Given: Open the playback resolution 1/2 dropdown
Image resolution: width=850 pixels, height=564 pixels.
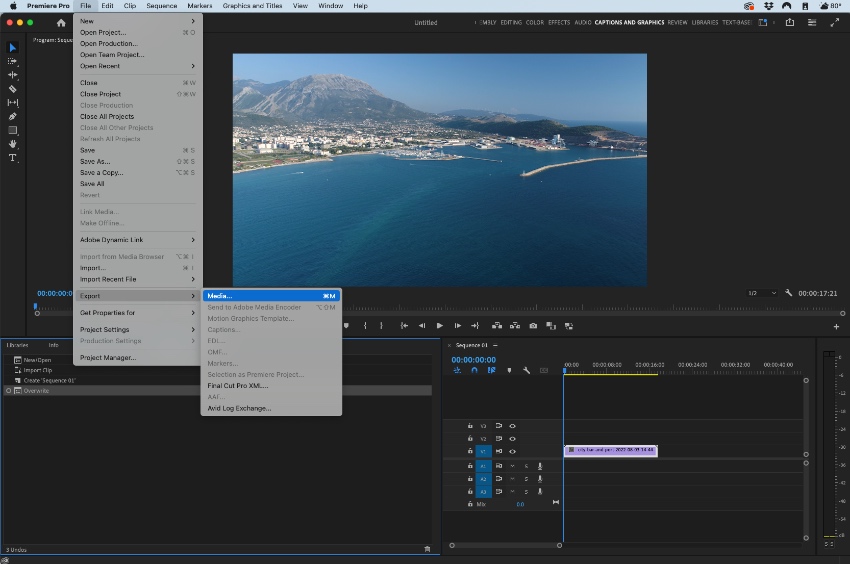Looking at the screenshot, I should 762,293.
